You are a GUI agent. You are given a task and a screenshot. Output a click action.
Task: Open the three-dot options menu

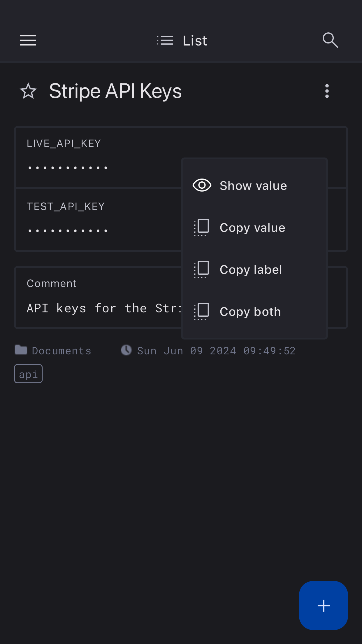(327, 91)
